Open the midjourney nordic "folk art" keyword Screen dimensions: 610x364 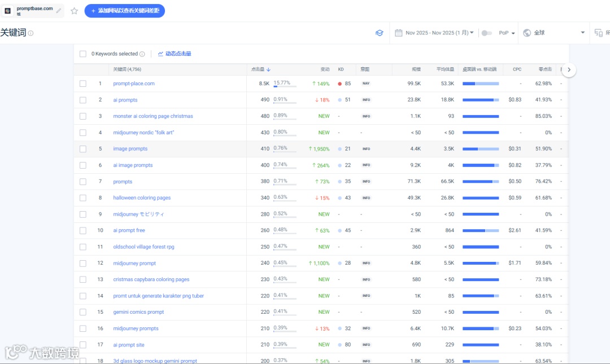[x=143, y=133]
